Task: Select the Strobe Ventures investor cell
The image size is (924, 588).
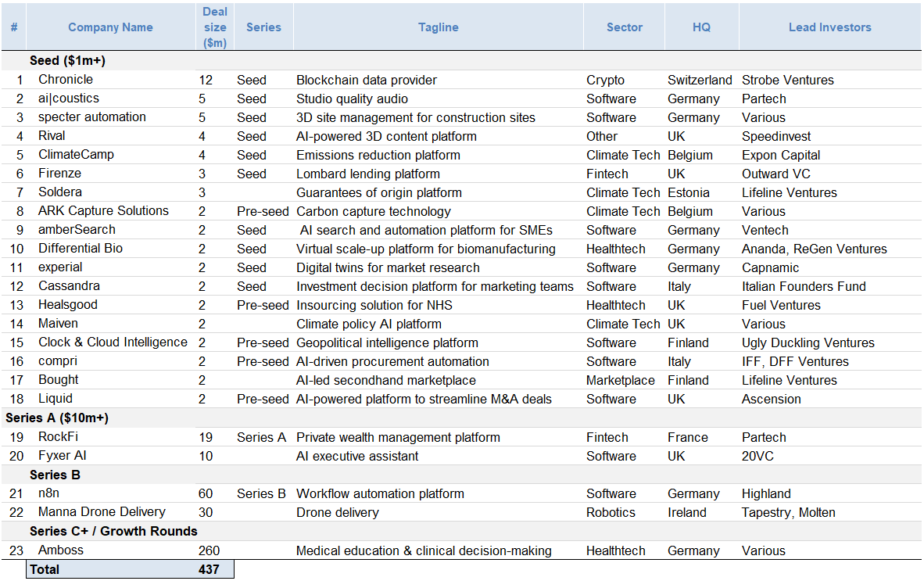Action: coord(787,80)
